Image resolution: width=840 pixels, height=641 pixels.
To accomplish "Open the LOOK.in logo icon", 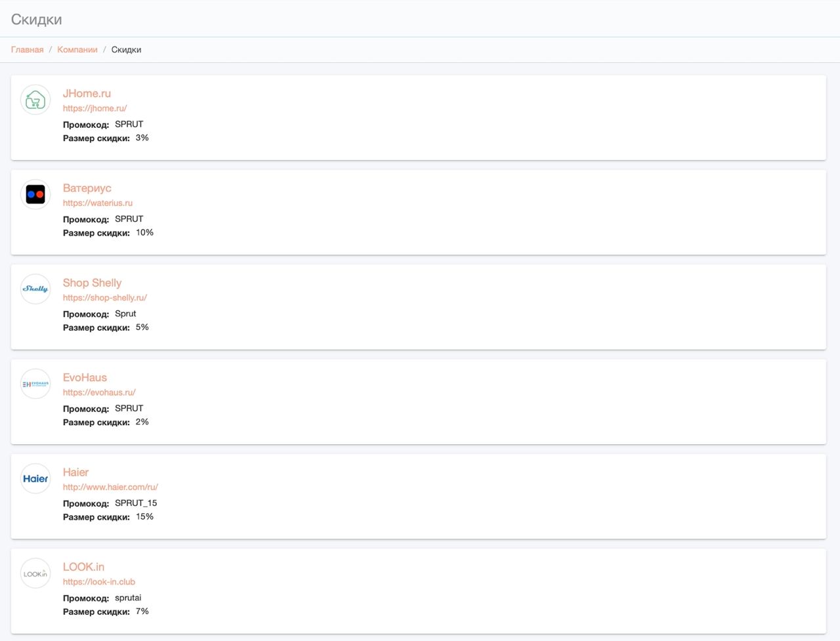I will 35,573.
